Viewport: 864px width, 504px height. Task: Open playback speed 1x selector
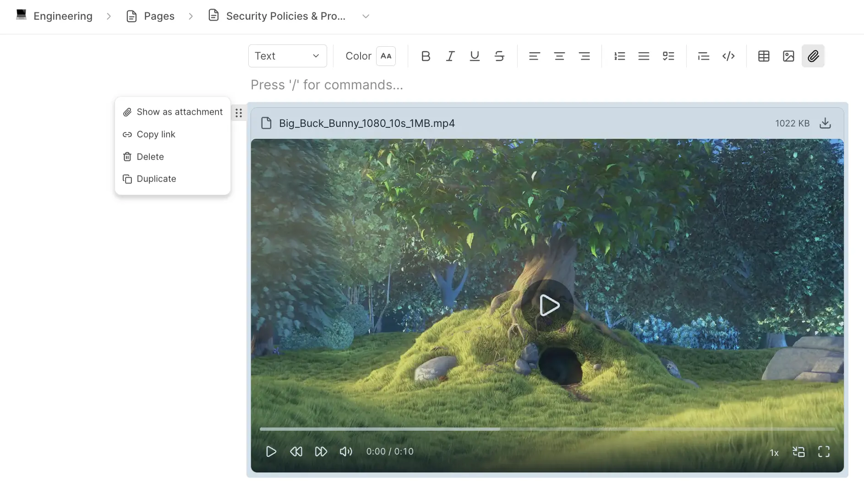pyautogui.click(x=774, y=453)
